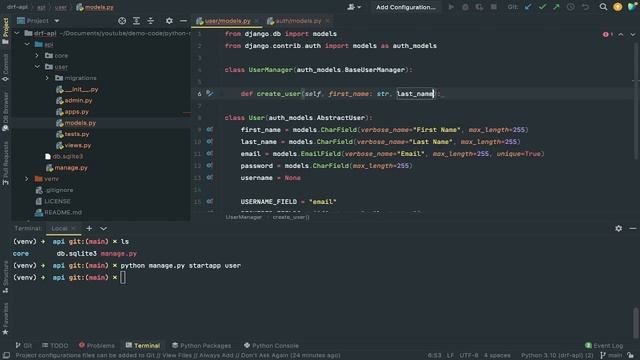Click UTF-8 encoding in status bar
640x360 pixels.
click(x=469, y=356)
